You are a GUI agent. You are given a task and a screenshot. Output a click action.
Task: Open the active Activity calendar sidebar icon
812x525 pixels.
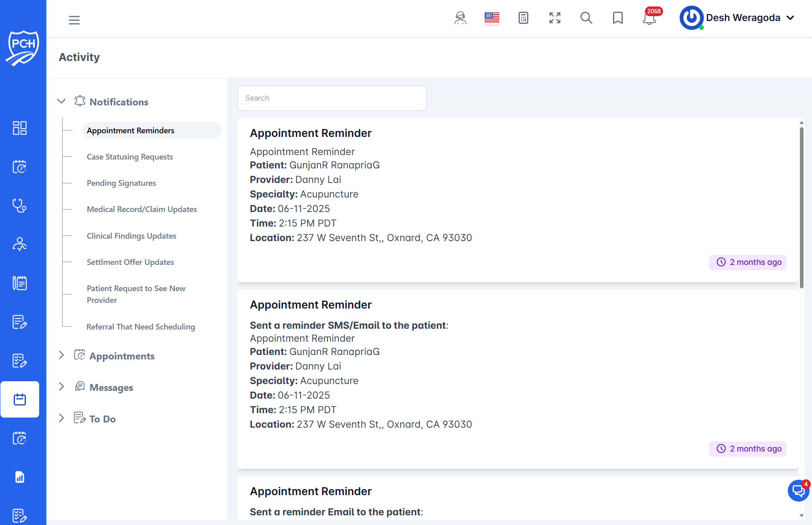[x=19, y=399]
